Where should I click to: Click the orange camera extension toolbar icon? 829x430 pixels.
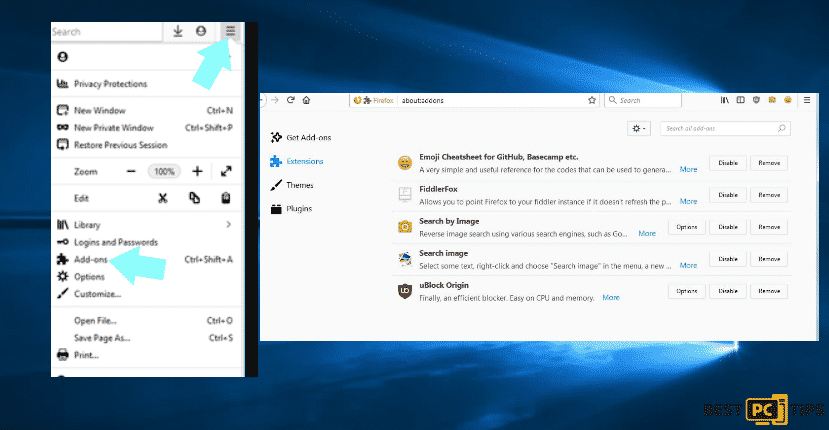tap(772, 100)
